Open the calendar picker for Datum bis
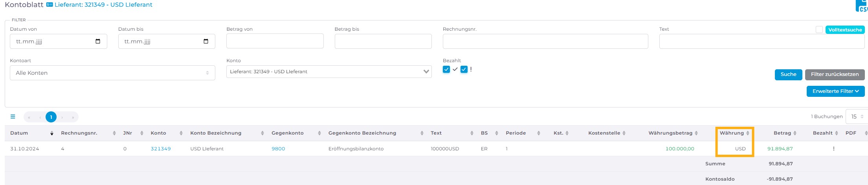This screenshot has height=185, width=868. (x=206, y=41)
